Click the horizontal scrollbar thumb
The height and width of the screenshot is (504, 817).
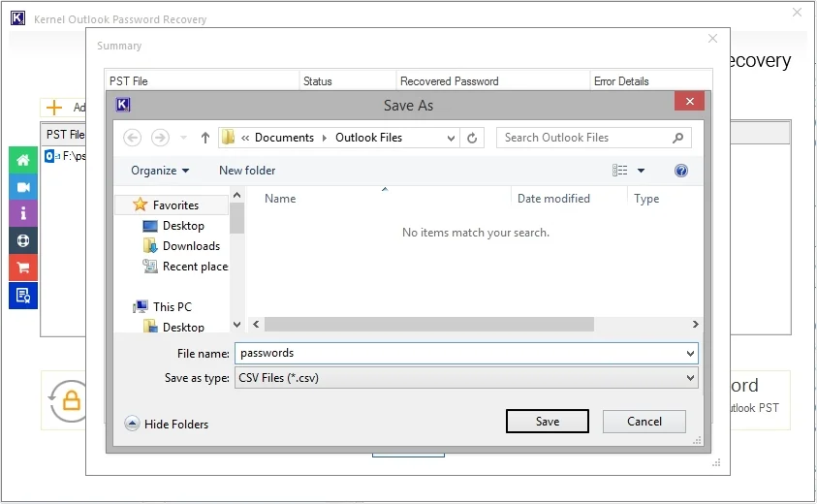pyautogui.click(x=429, y=324)
